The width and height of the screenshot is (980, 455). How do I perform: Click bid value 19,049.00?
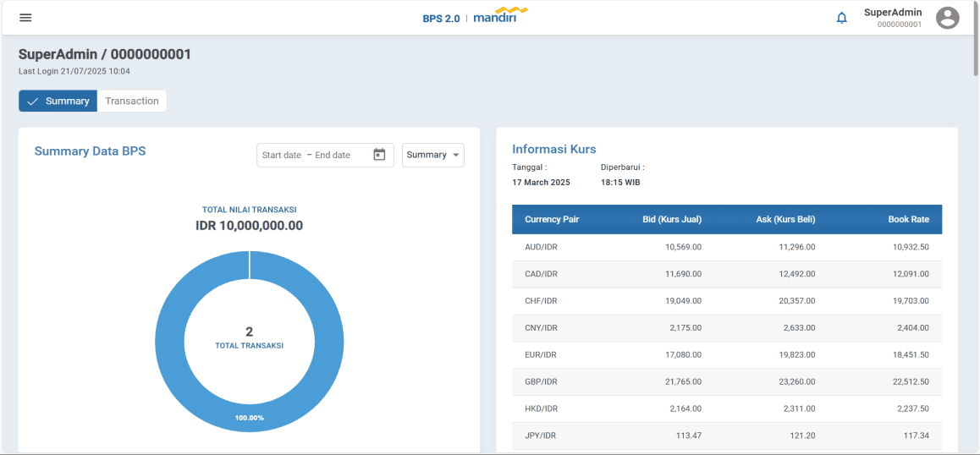[x=683, y=300]
